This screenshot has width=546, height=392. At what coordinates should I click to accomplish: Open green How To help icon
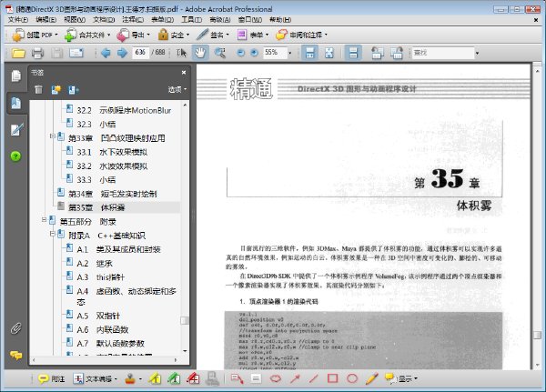coord(15,156)
